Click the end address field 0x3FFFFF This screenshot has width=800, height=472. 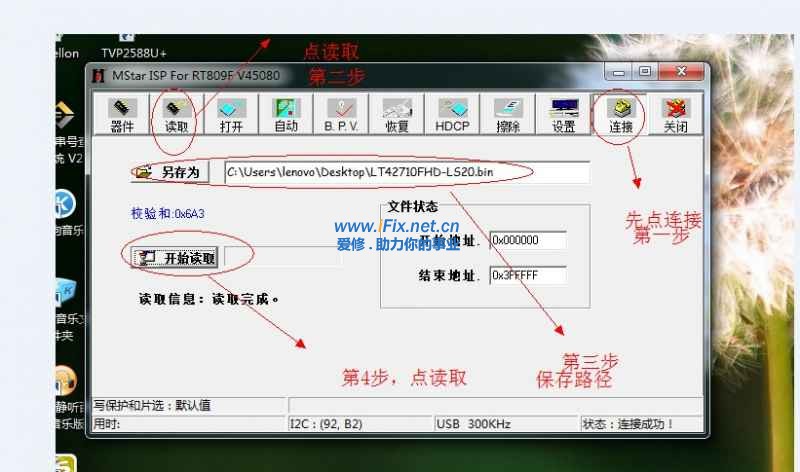(x=527, y=276)
